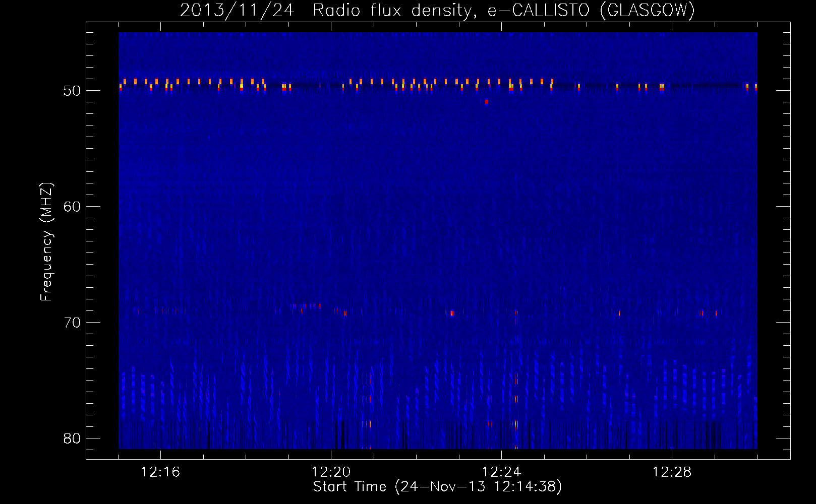Image resolution: width=816 pixels, height=504 pixels.
Task: Click the 'Start Time (24-Nov-13 12:14:38)' label
Action: 437,487
